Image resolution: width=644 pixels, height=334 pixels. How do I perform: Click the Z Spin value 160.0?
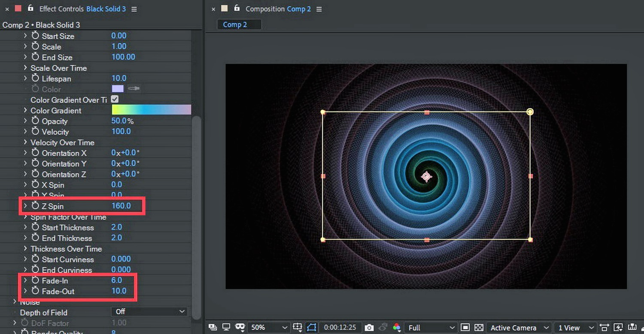tap(121, 206)
